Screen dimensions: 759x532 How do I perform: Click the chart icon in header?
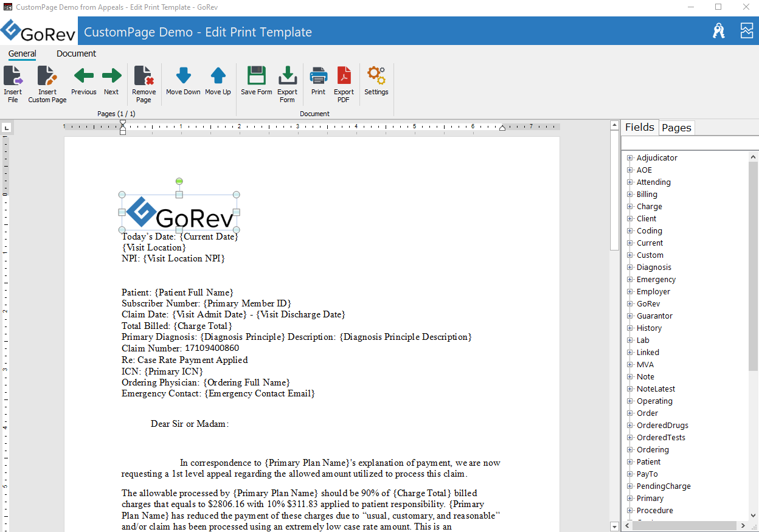(746, 31)
